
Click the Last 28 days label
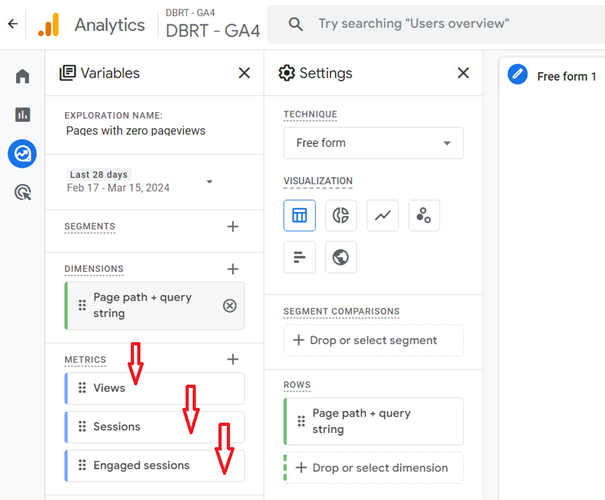(x=99, y=174)
